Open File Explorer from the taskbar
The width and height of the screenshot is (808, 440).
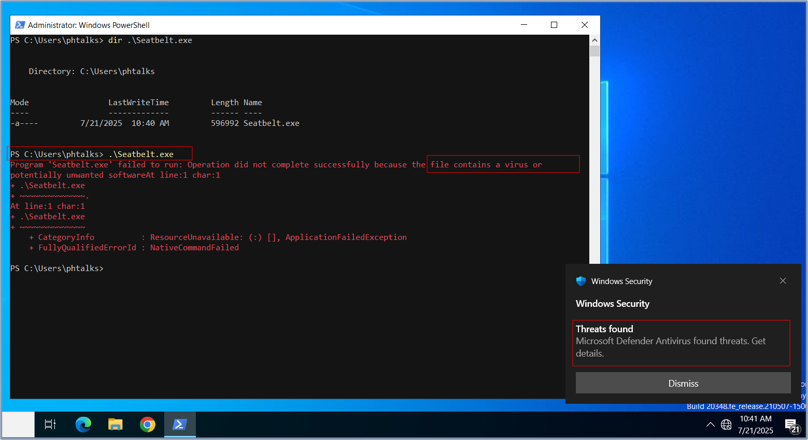pos(115,425)
